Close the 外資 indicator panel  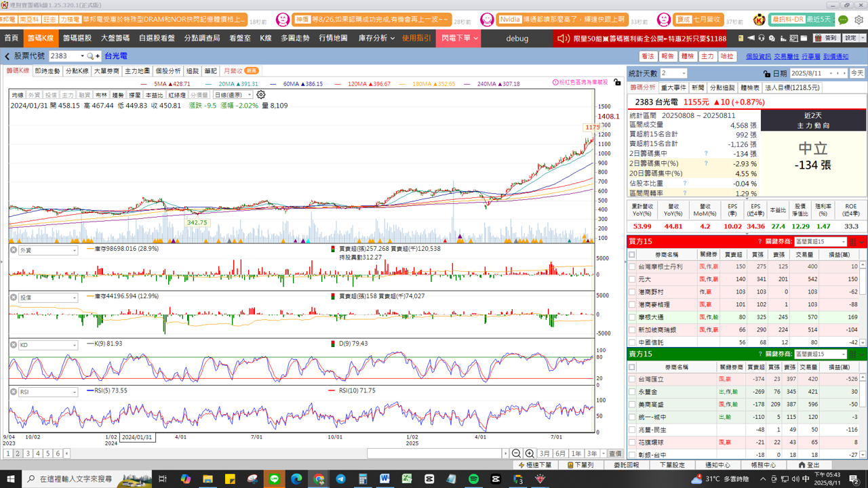[13, 250]
